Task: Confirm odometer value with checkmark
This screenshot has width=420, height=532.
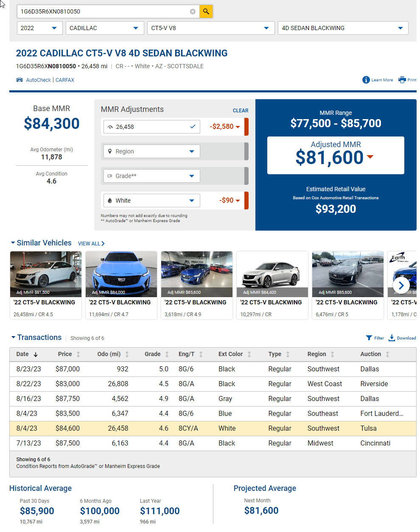Action: pyautogui.click(x=193, y=127)
